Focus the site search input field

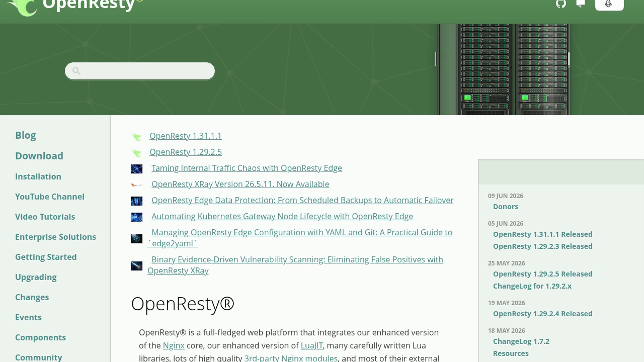140,71
